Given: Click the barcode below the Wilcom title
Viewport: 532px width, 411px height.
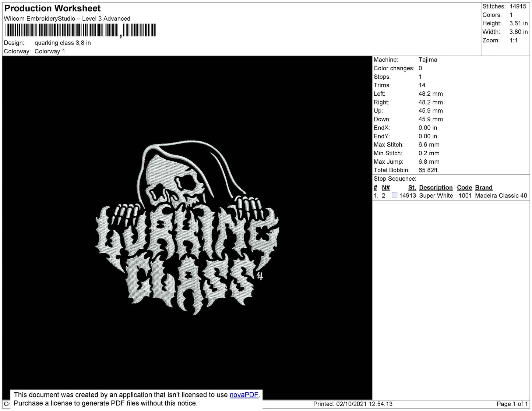Looking at the screenshot, I should pos(81,30).
